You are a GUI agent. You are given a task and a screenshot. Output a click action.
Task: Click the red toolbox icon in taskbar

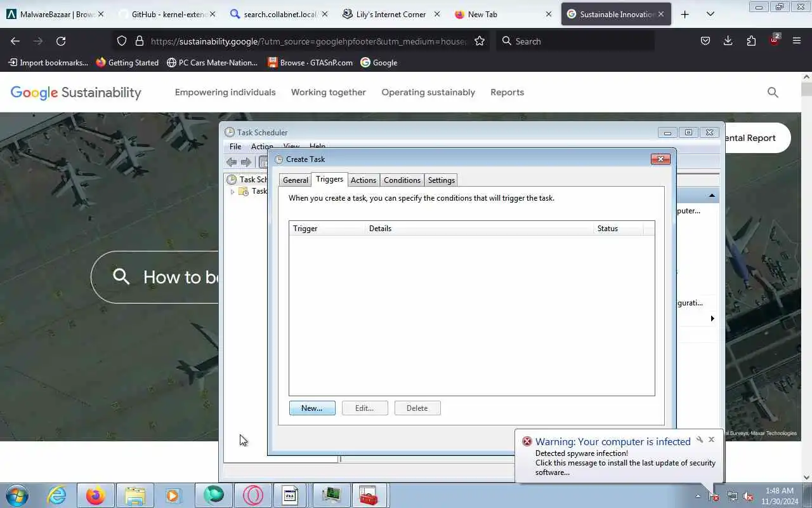[368, 495]
